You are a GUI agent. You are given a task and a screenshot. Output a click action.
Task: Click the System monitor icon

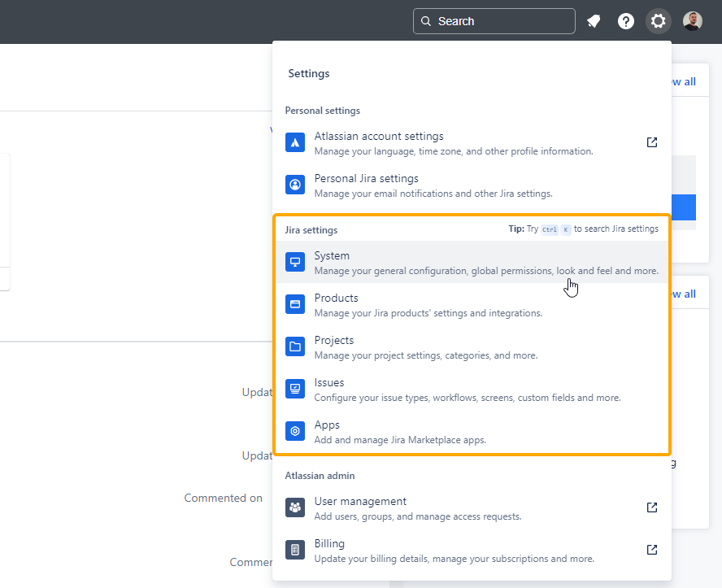294,262
